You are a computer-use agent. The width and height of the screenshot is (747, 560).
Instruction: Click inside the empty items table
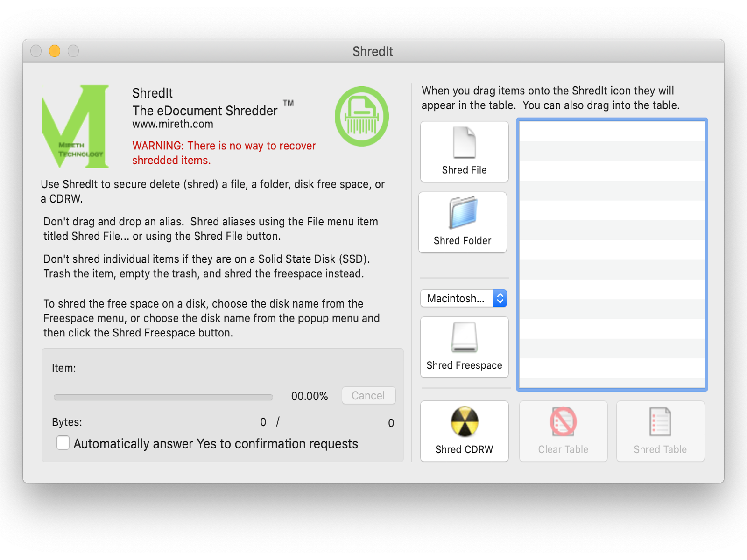point(612,254)
